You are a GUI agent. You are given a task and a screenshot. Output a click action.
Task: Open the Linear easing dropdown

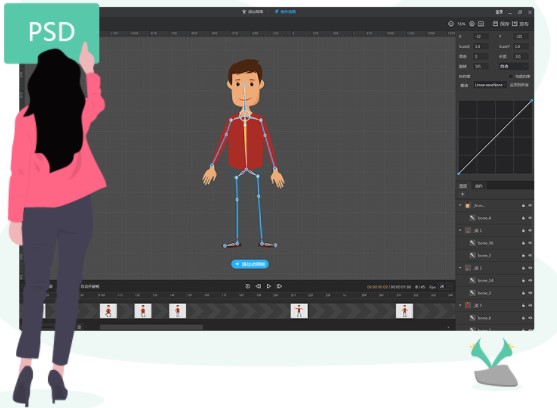[x=490, y=85]
